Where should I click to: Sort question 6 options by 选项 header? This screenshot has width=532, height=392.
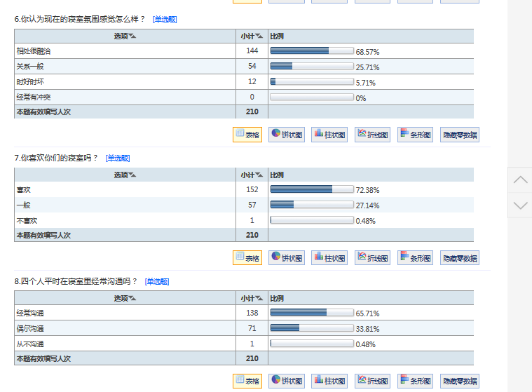coord(125,36)
